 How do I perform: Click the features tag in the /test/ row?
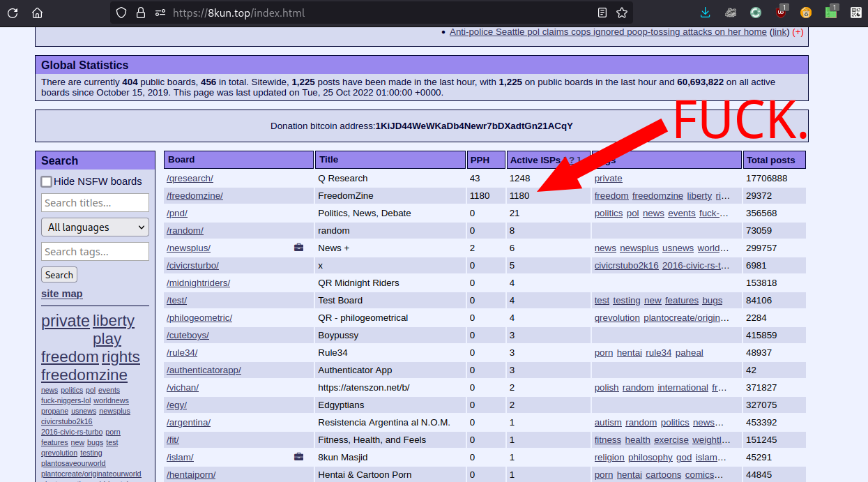pos(682,301)
